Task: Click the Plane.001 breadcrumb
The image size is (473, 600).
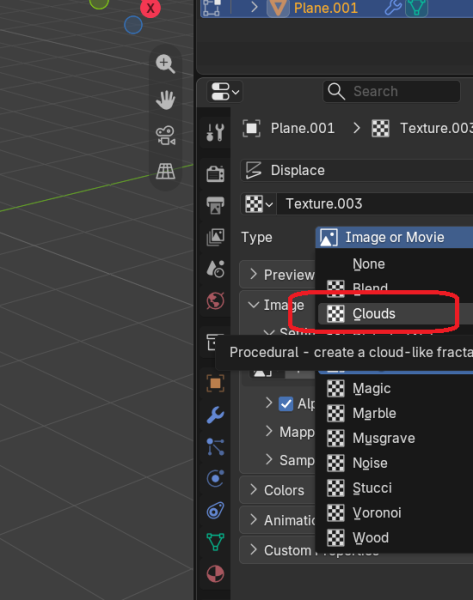Action: tap(302, 128)
